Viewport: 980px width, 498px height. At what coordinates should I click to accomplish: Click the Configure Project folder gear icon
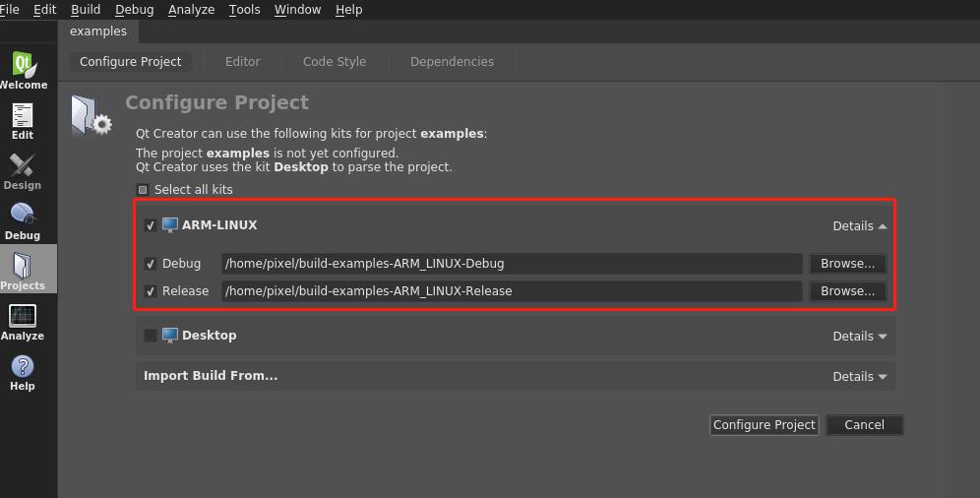pos(92,115)
